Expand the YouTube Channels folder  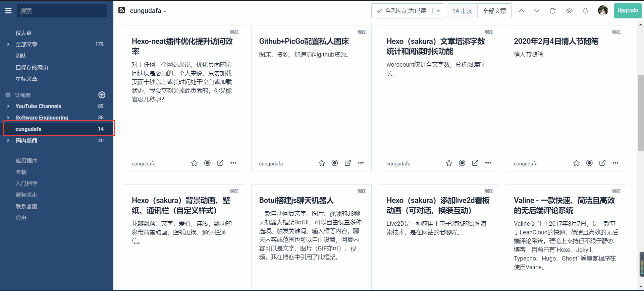pyautogui.click(x=8, y=106)
